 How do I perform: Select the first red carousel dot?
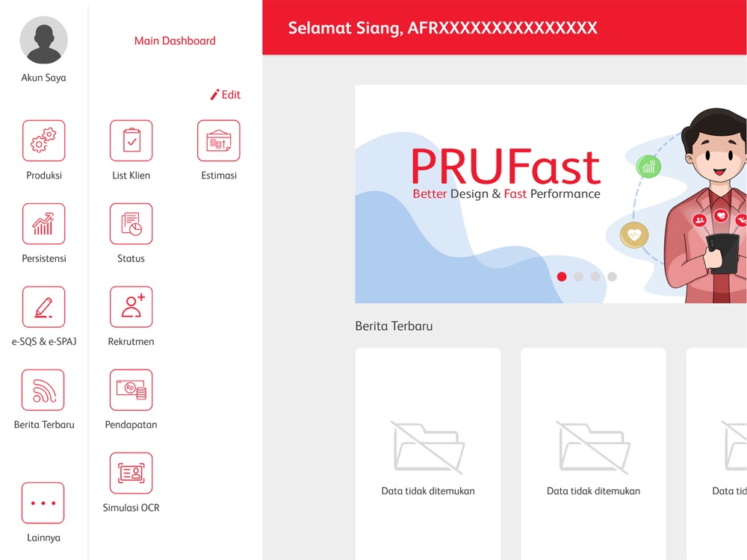tap(562, 277)
